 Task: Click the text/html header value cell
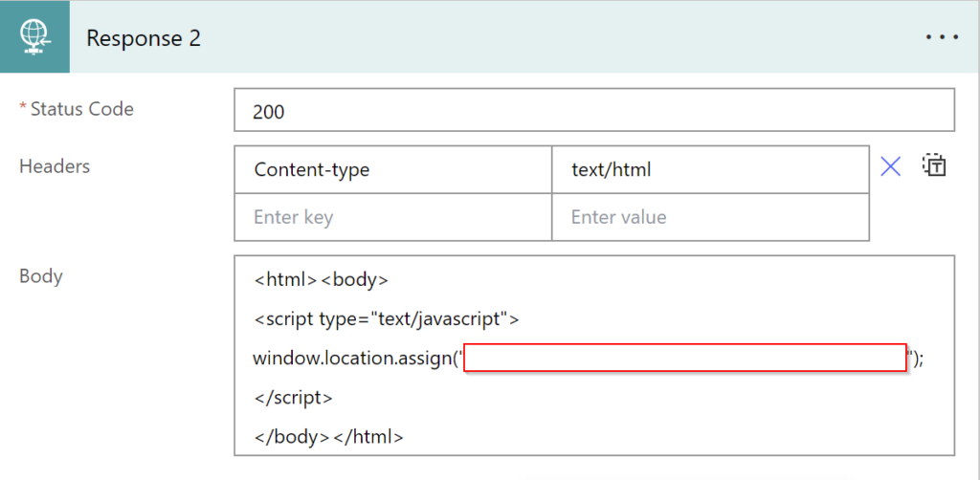click(711, 170)
